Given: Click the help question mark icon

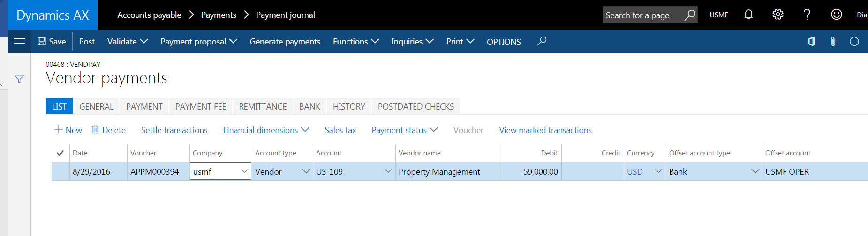Looking at the screenshot, I should 807,15.
